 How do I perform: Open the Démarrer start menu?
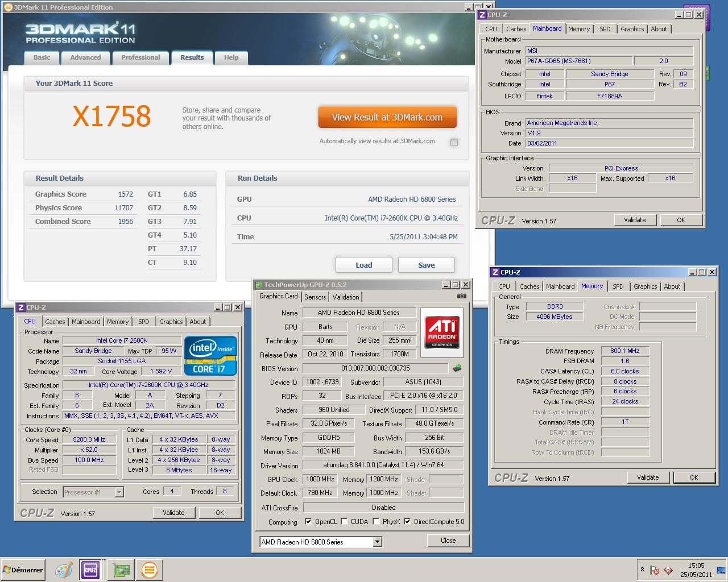pyautogui.click(x=23, y=570)
